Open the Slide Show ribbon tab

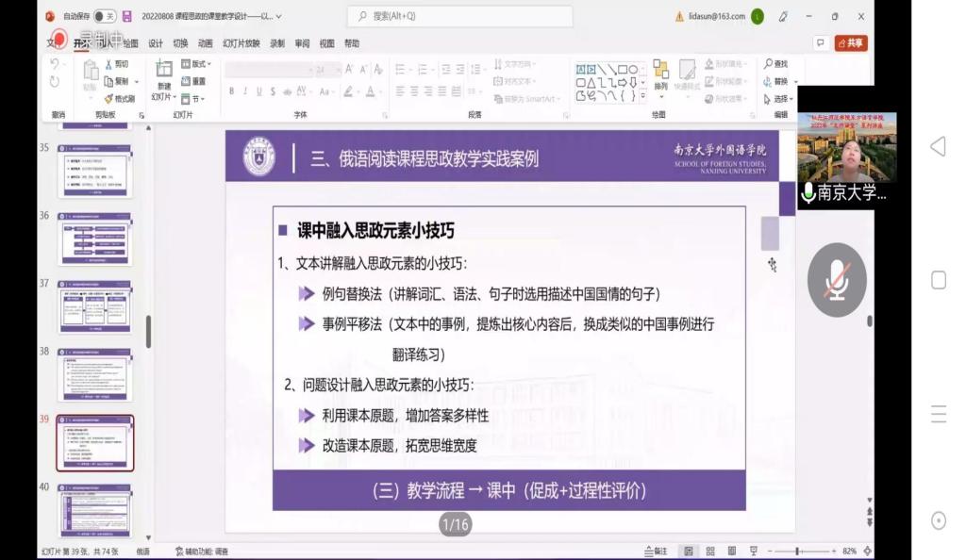click(x=241, y=43)
